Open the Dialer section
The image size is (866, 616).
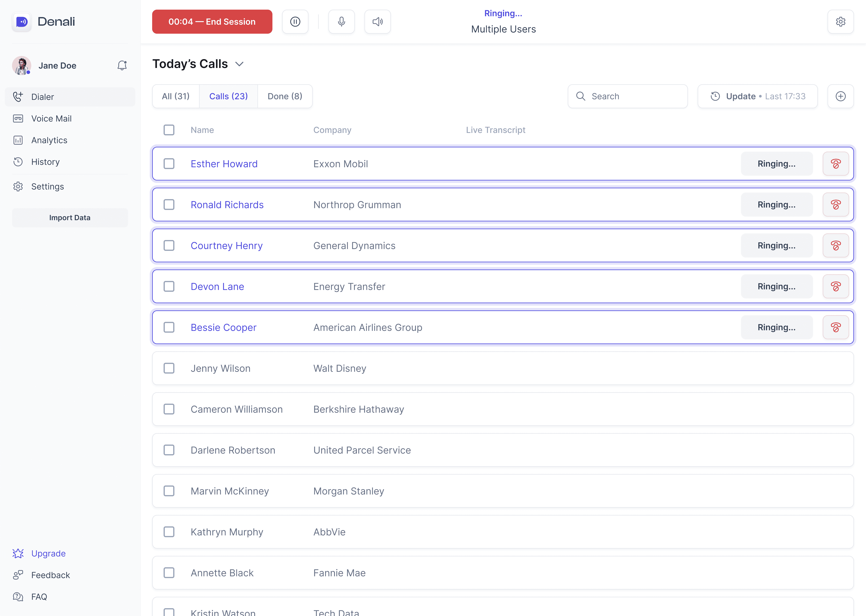[x=70, y=97]
